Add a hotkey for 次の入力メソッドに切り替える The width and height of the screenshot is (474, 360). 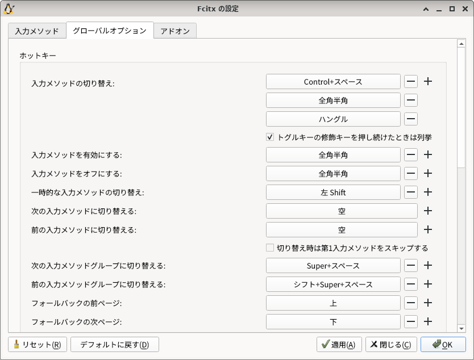pyautogui.click(x=428, y=211)
